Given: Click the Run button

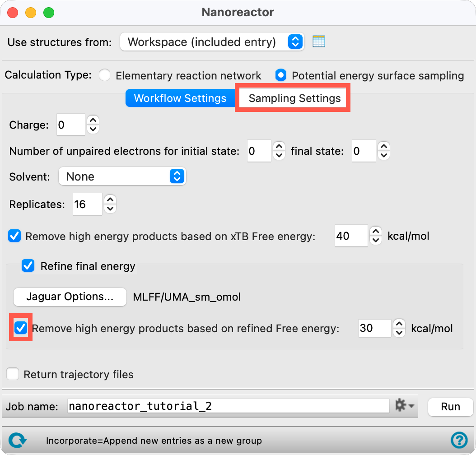Looking at the screenshot, I should [451, 406].
